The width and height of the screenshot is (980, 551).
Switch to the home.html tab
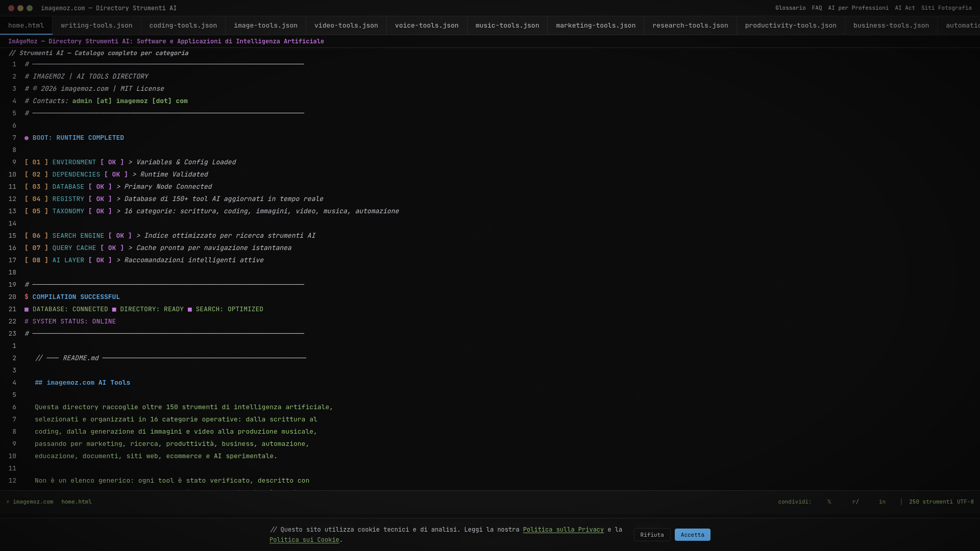point(26,26)
